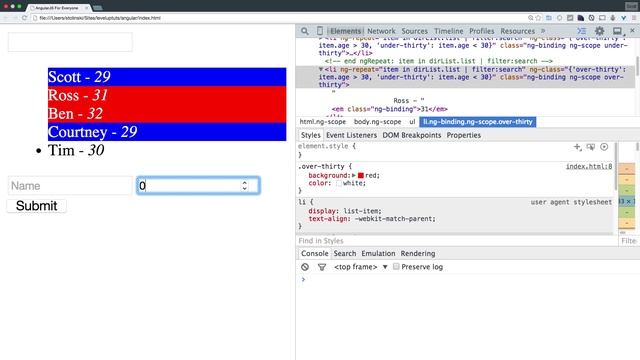Click the console prompt input line
This screenshot has height=360, width=640.
pos(469,280)
